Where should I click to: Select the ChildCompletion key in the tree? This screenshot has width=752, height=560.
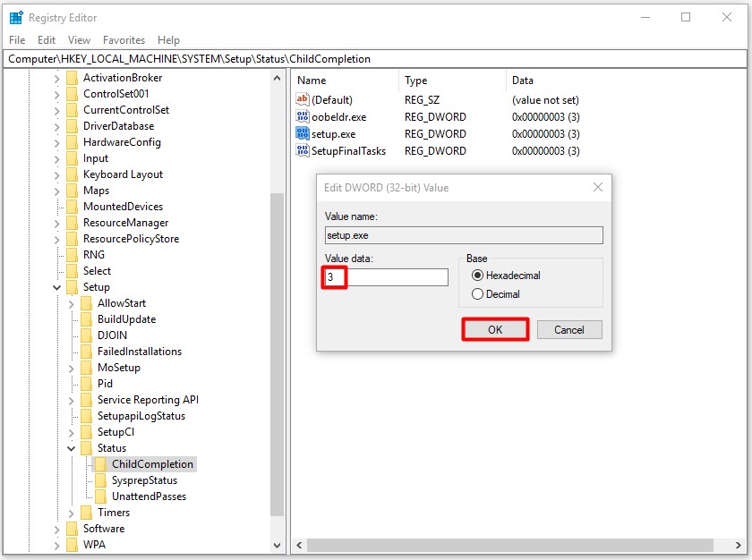click(x=152, y=464)
